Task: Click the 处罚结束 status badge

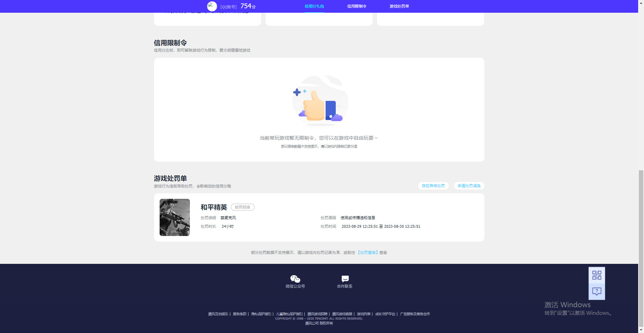Action: (243, 207)
